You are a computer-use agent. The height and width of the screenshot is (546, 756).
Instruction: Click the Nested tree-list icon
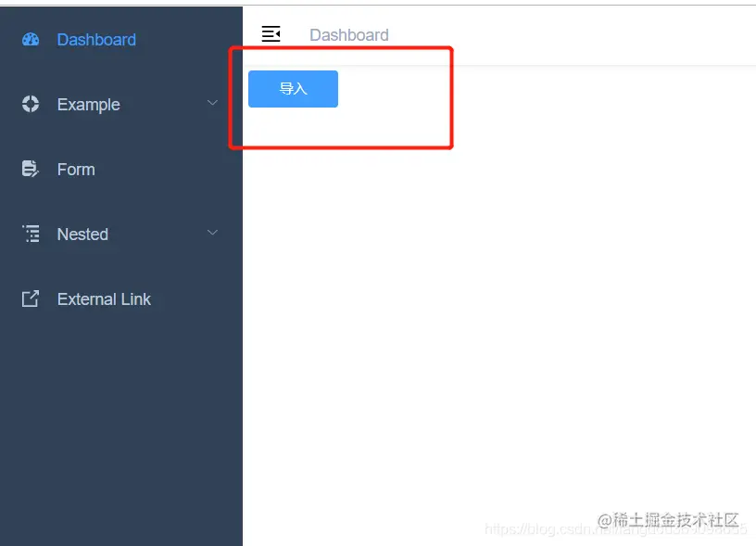click(31, 234)
